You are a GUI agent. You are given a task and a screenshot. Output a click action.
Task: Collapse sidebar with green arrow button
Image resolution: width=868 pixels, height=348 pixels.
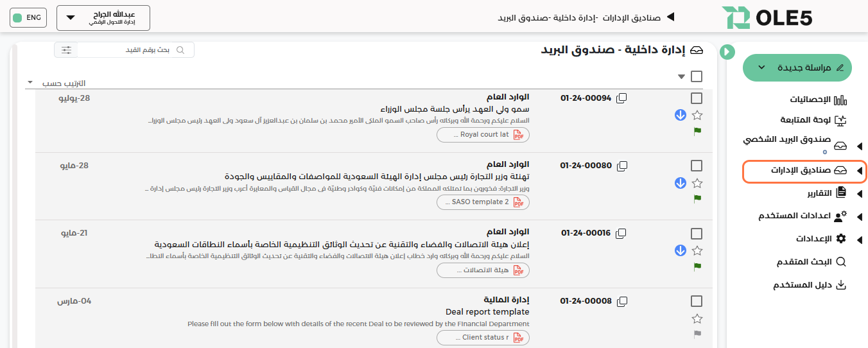727,52
